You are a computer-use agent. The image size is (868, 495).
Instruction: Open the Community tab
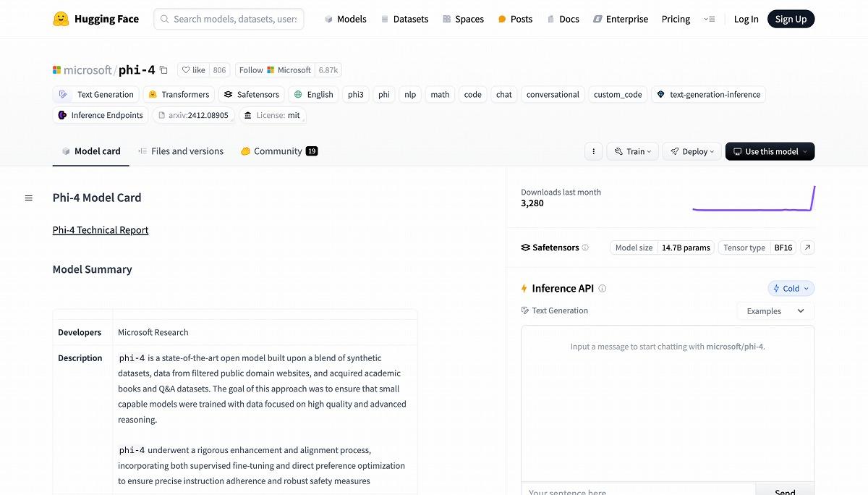(278, 151)
